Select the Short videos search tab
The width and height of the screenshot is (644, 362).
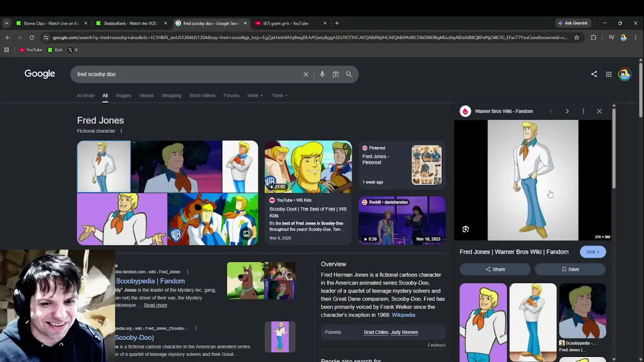(x=202, y=96)
